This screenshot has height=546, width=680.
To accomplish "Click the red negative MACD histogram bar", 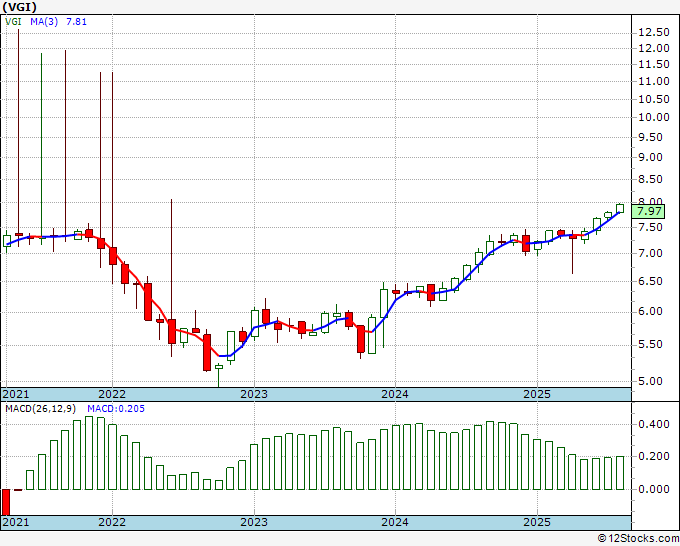I will (x=6, y=502).
